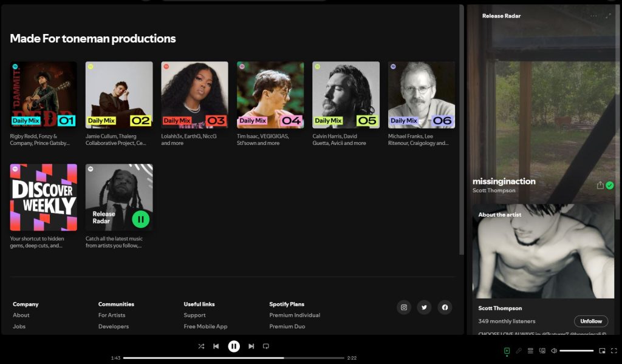Open the Daily Mix 02 playlist
This screenshot has width=622, height=364.
[x=119, y=95]
